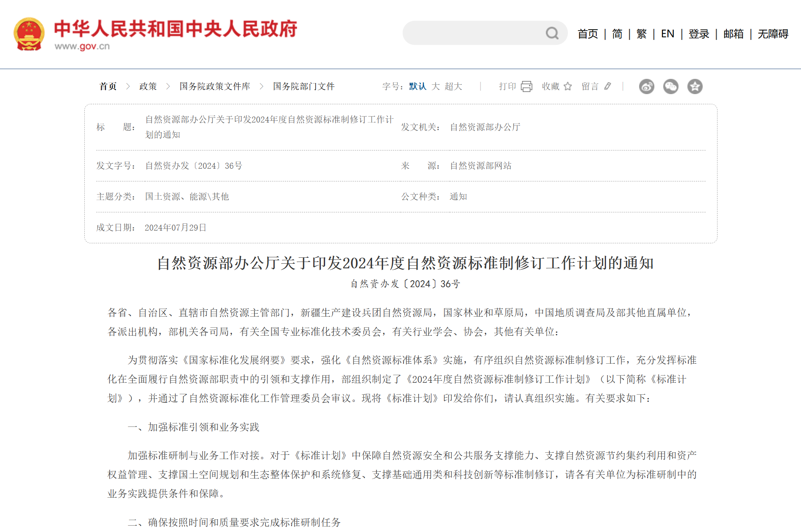Open 邮箱 from the top navigation
The image size is (801, 532).
pyautogui.click(x=734, y=33)
